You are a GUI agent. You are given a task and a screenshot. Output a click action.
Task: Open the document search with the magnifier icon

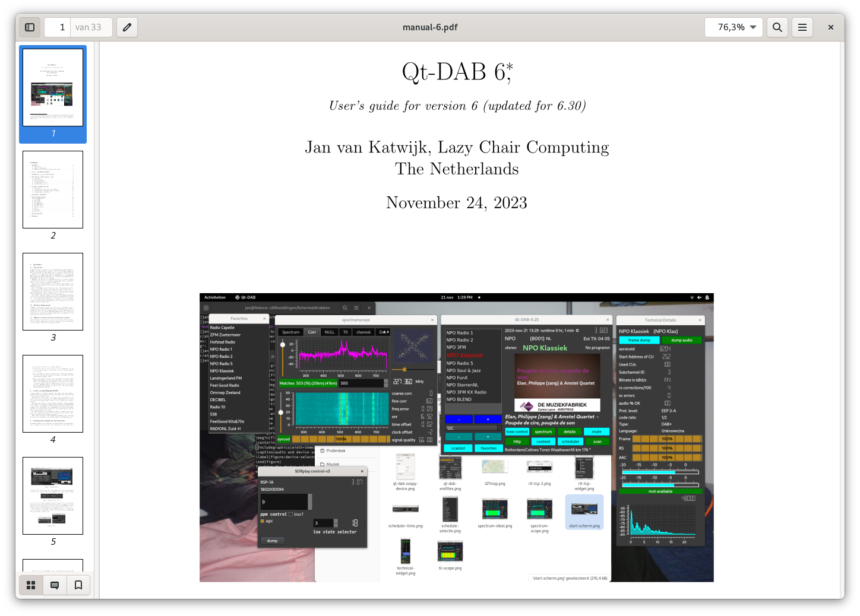[777, 27]
